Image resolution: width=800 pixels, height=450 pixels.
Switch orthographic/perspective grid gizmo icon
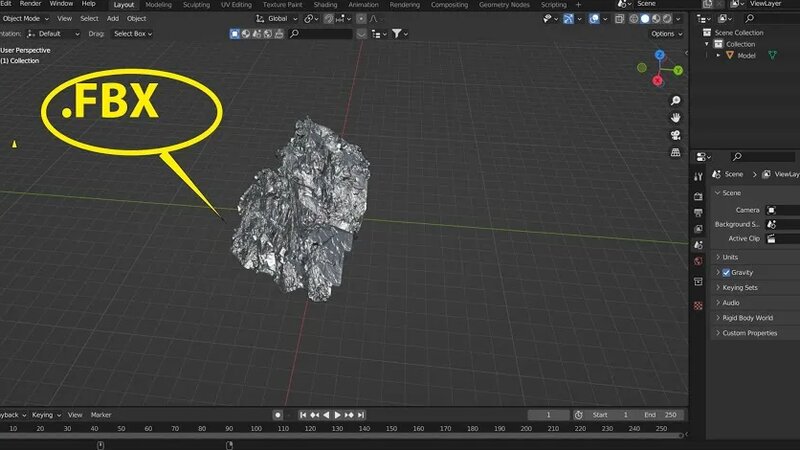coord(676,153)
